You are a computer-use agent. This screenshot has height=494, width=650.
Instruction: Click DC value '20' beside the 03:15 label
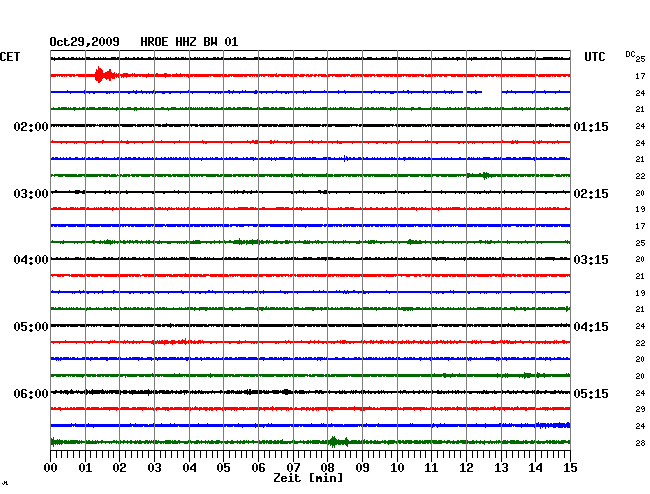[640, 259]
